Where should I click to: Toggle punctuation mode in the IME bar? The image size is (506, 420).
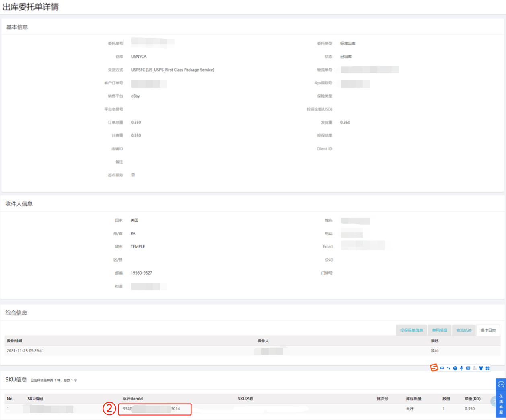point(448,368)
